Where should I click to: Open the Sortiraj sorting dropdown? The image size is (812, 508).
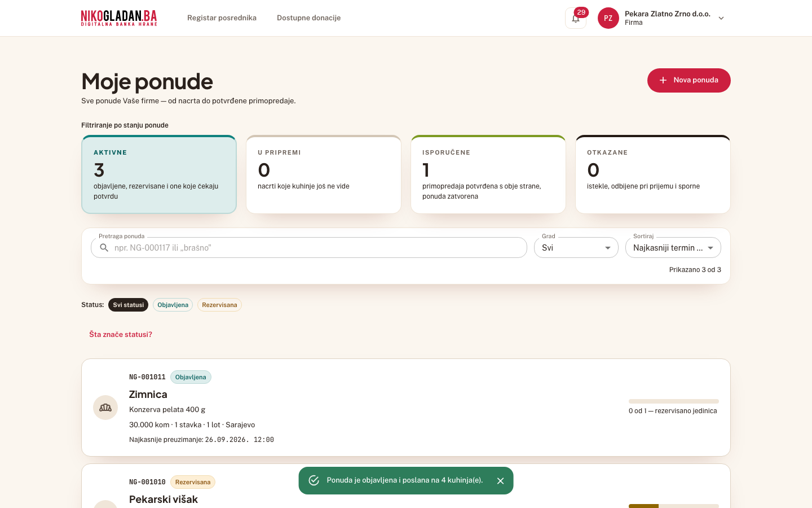click(673, 248)
